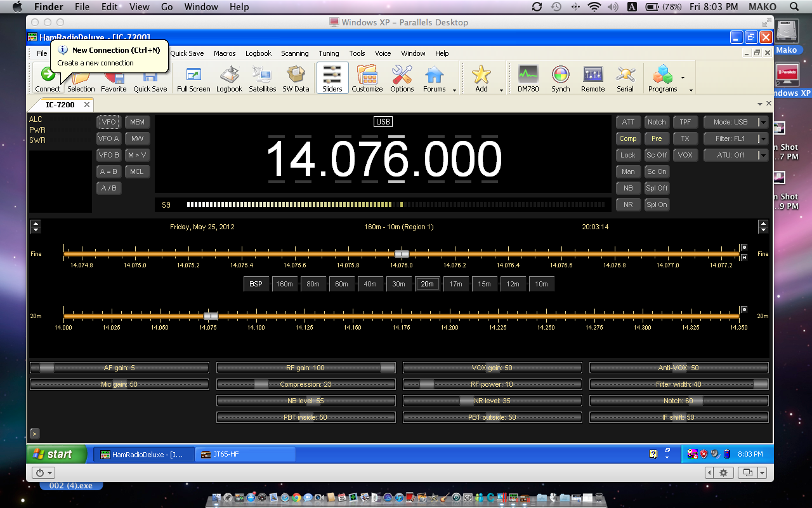
Task: Click the MCL memory clear button
Action: [137, 171]
